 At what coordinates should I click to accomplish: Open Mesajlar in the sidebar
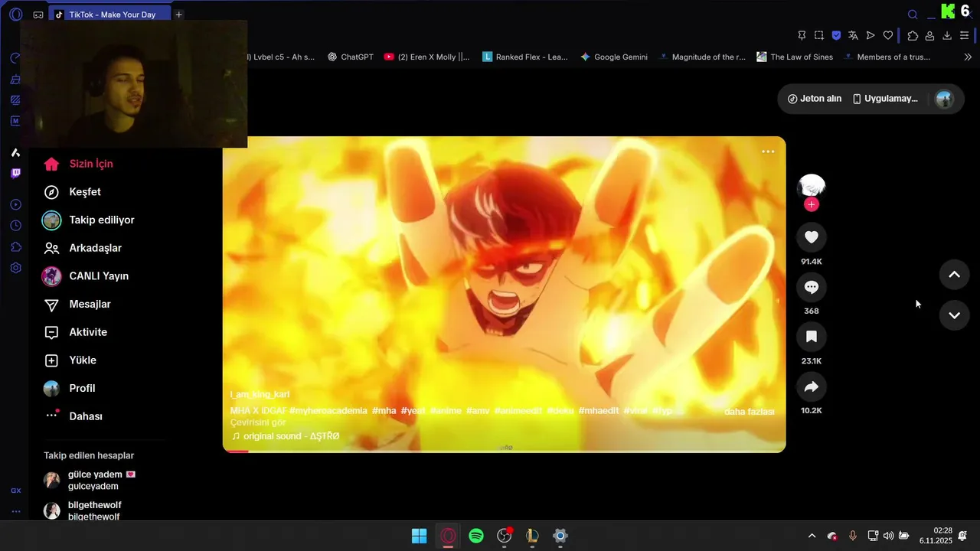pos(77,305)
